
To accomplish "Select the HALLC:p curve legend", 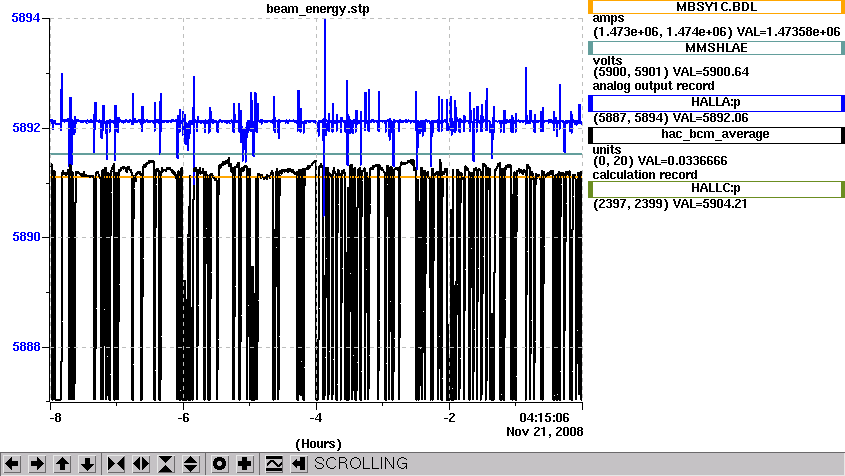I will (x=716, y=189).
